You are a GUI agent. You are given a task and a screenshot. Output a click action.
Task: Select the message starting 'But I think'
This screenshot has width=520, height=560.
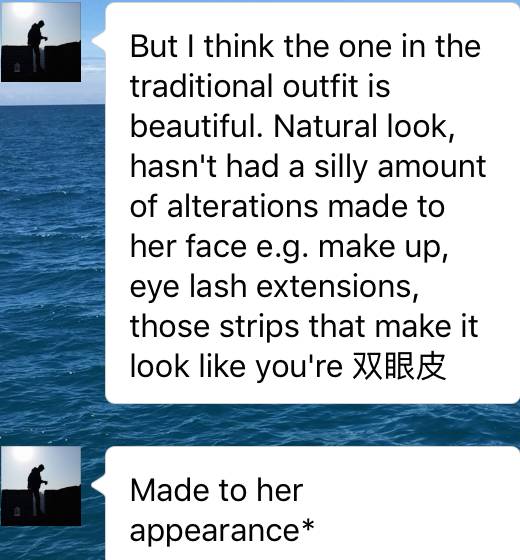pyautogui.click(x=312, y=203)
